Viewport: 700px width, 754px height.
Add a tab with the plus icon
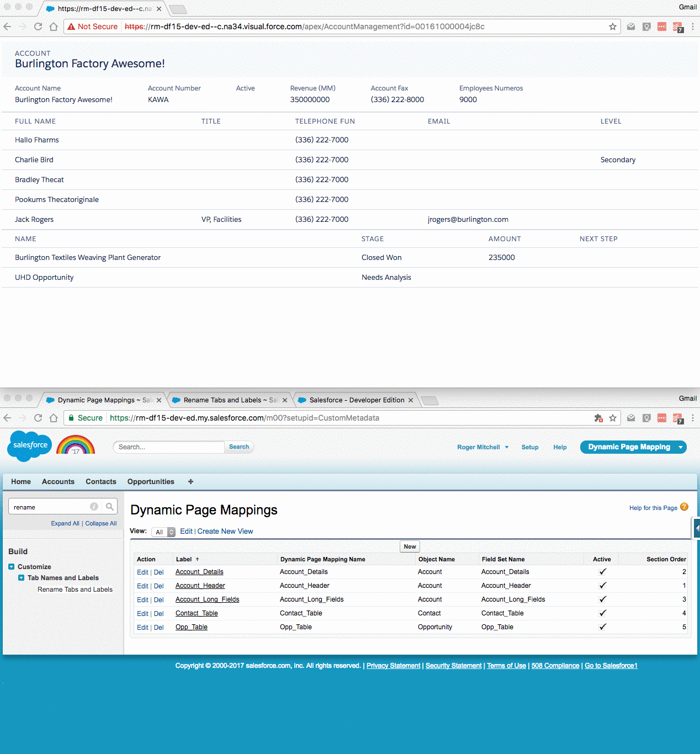[190, 481]
